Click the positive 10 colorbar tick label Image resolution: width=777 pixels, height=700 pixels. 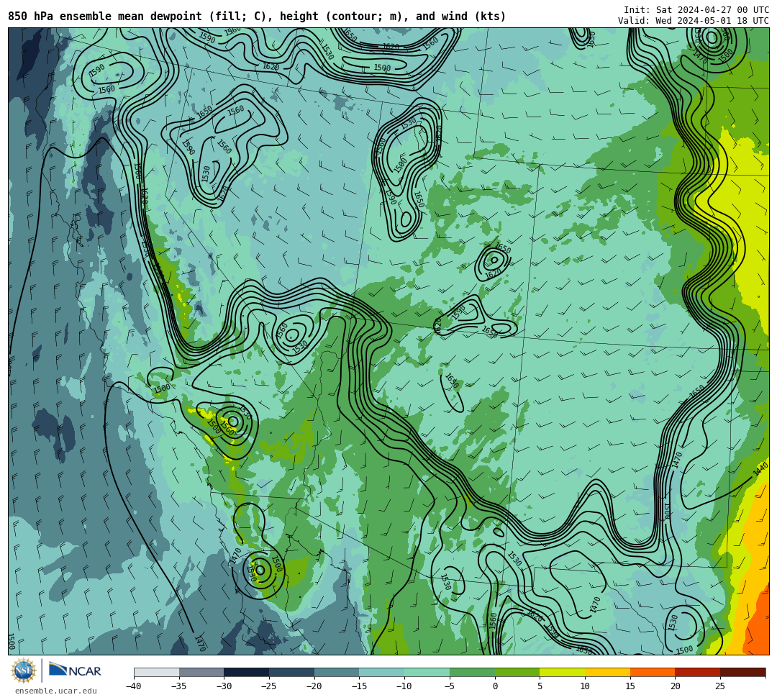coord(585,686)
